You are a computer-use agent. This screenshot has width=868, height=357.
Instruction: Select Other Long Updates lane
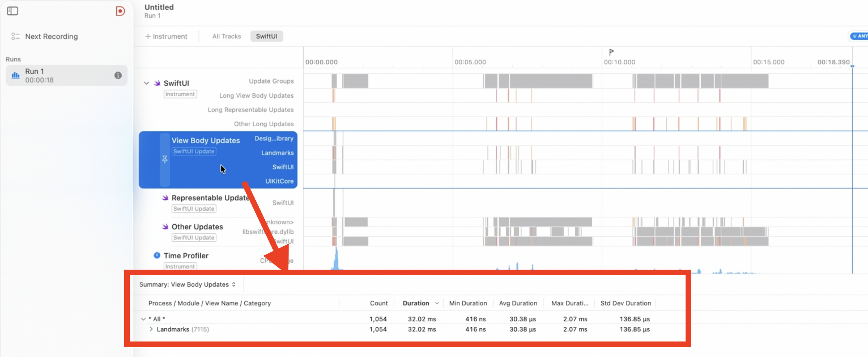coord(264,124)
